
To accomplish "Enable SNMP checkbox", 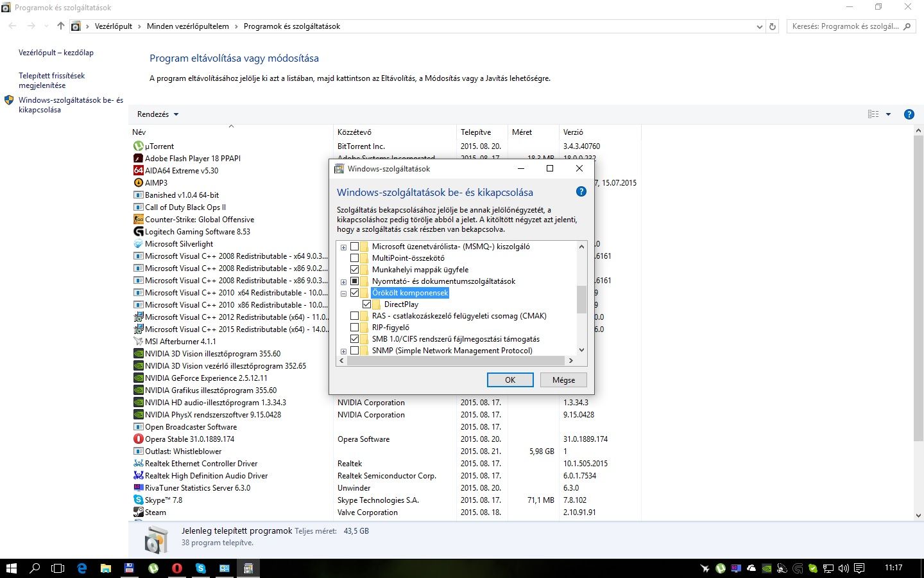I will pyautogui.click(x=354, y=351).
